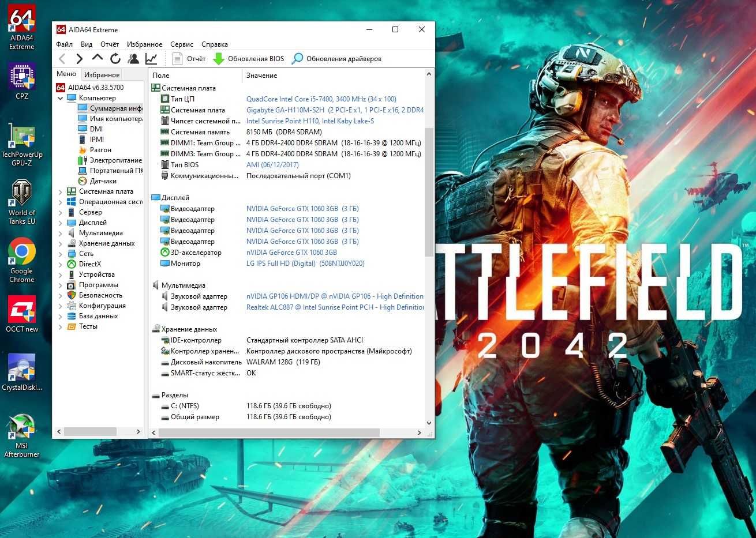
Task: Click Обновления BIOS toolbar button
Action: pos(249,58)
